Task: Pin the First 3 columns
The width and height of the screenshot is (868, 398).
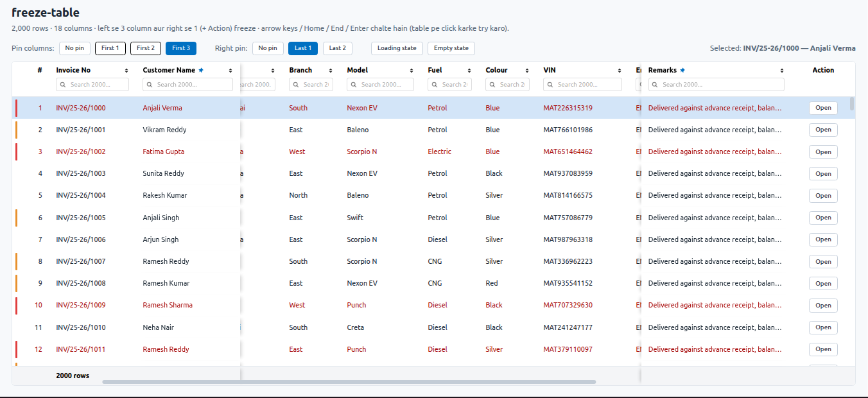Action: point(181,48)
